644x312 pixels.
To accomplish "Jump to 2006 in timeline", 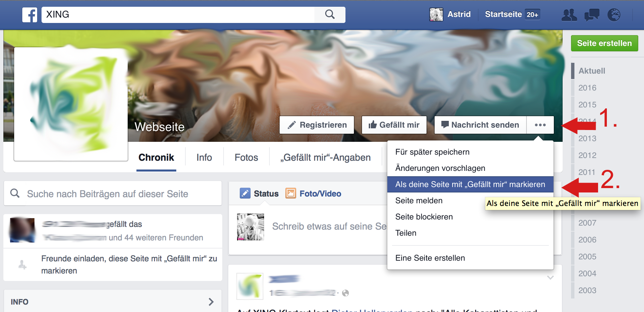I will pyautogui.click(x=587, y=240).
